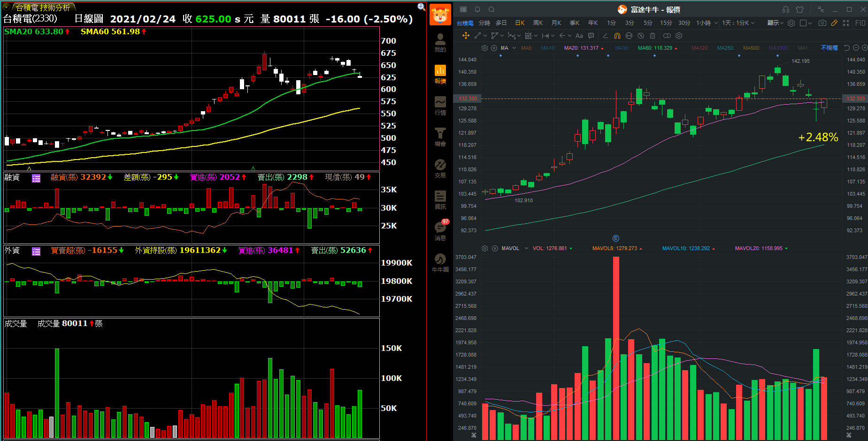
Task: Open the MA indicator type dropdown
Action: point(514,48)
